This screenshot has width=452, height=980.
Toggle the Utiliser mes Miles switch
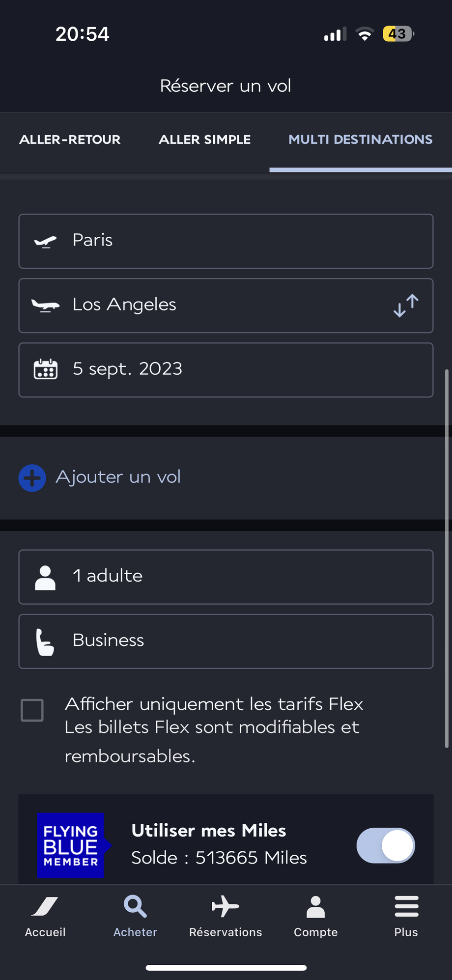coord(386,845)
